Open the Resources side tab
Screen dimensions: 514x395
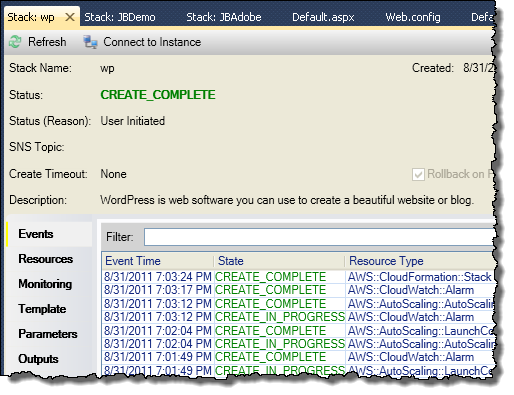click(x=46, y=259)
